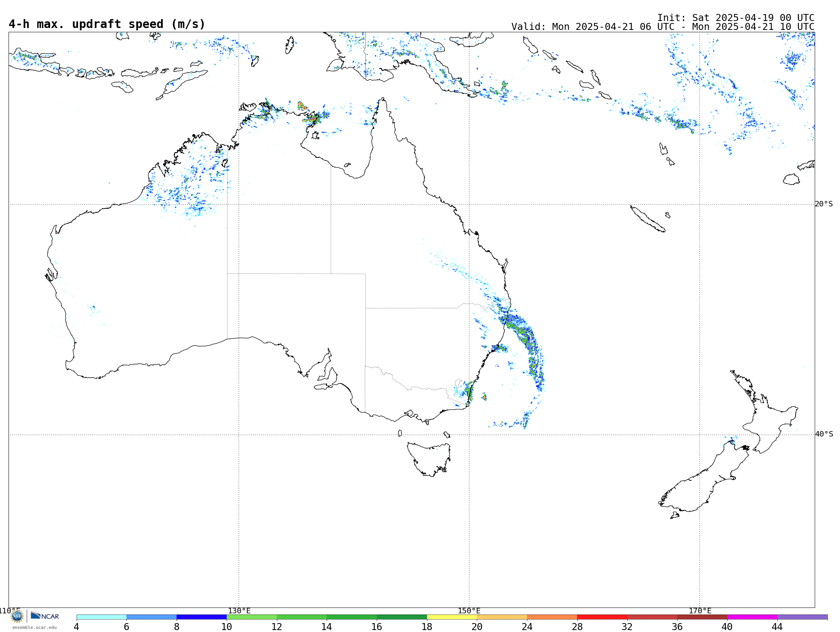Click the bright red 28-32 colorbar segment
Screen dimensions: 840x632
coord(602,617)
